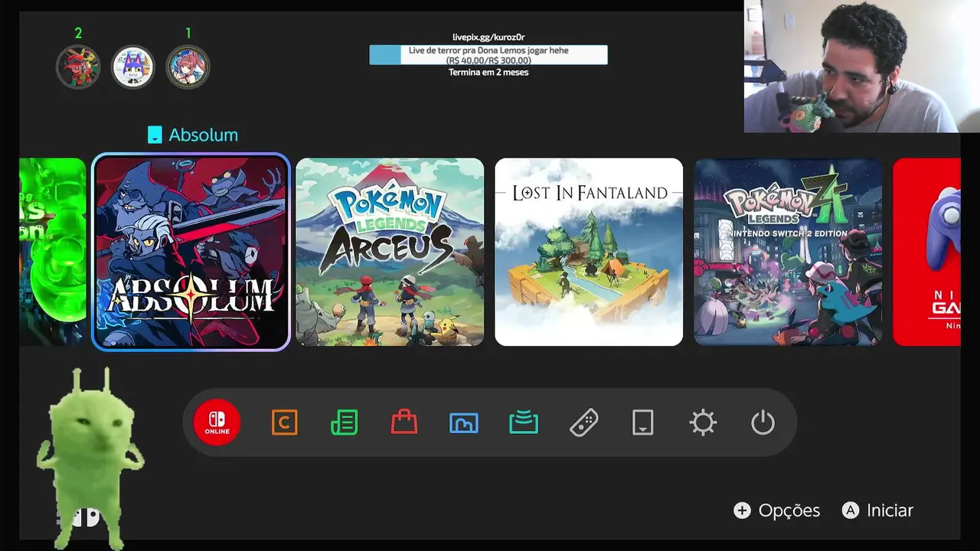Select the red GameCube classics tile
980x551 pixels.
coord(926,252)
